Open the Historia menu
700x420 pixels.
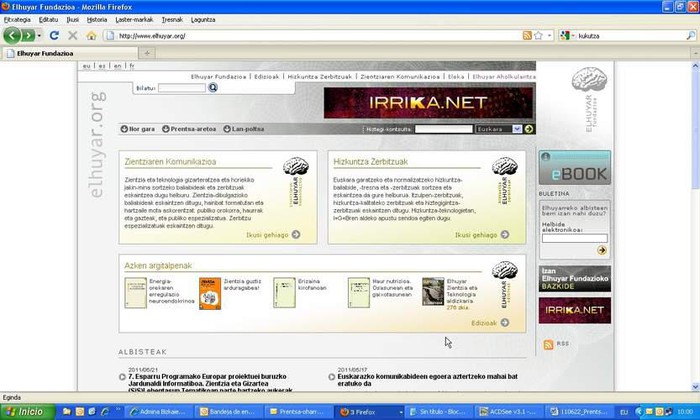coord(97,20)
